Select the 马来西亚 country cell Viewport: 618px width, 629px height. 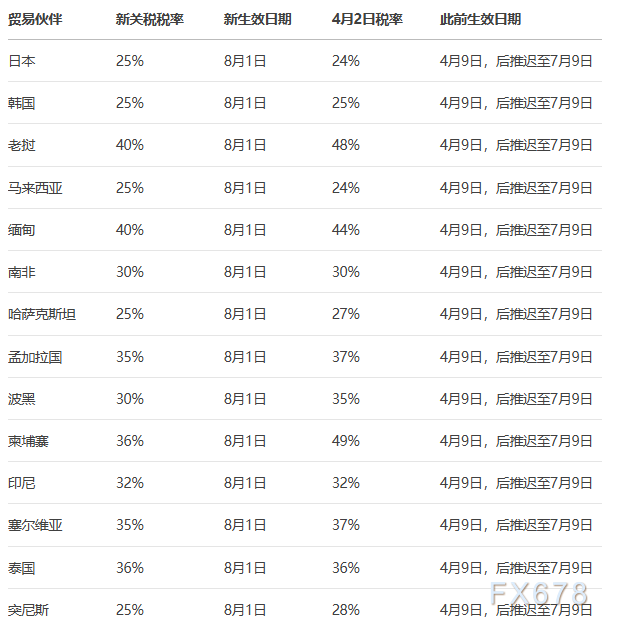pyautogui.click(x=35, y=188)
